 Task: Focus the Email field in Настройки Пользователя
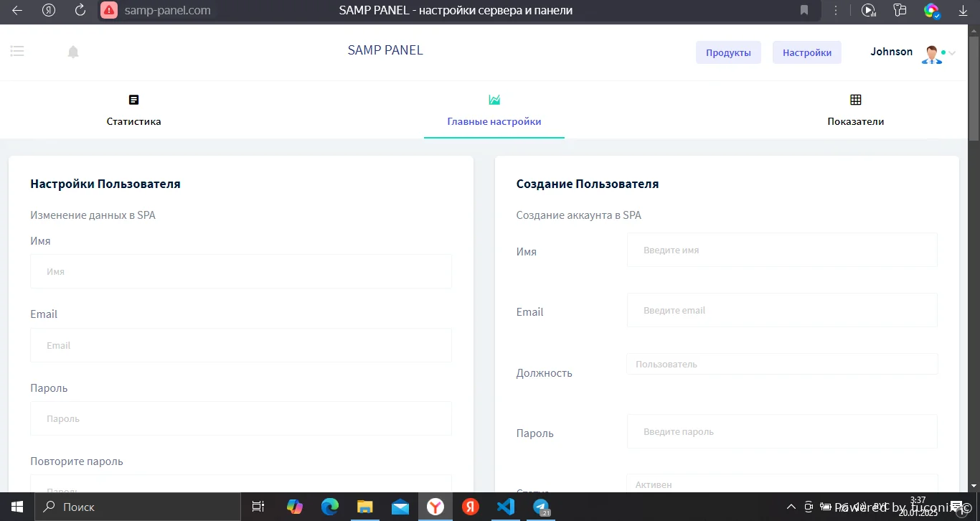coord(241,345)
